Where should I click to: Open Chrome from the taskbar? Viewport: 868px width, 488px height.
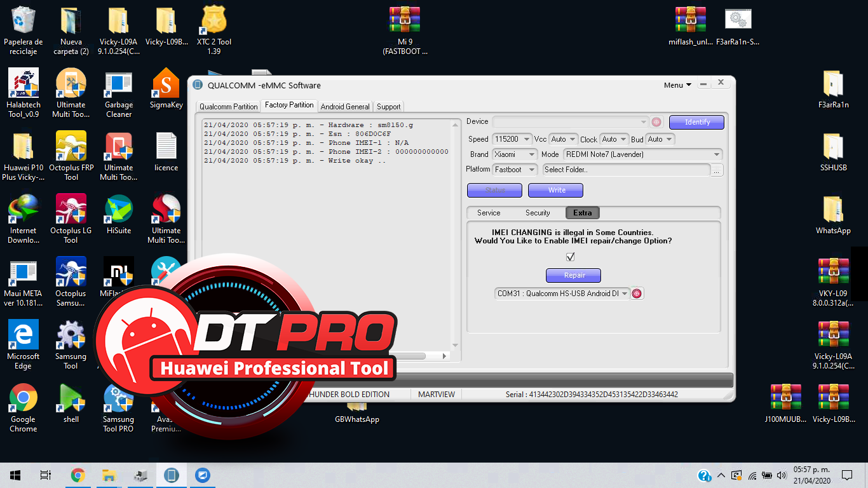pyautogui.click(x=78, y=475)
